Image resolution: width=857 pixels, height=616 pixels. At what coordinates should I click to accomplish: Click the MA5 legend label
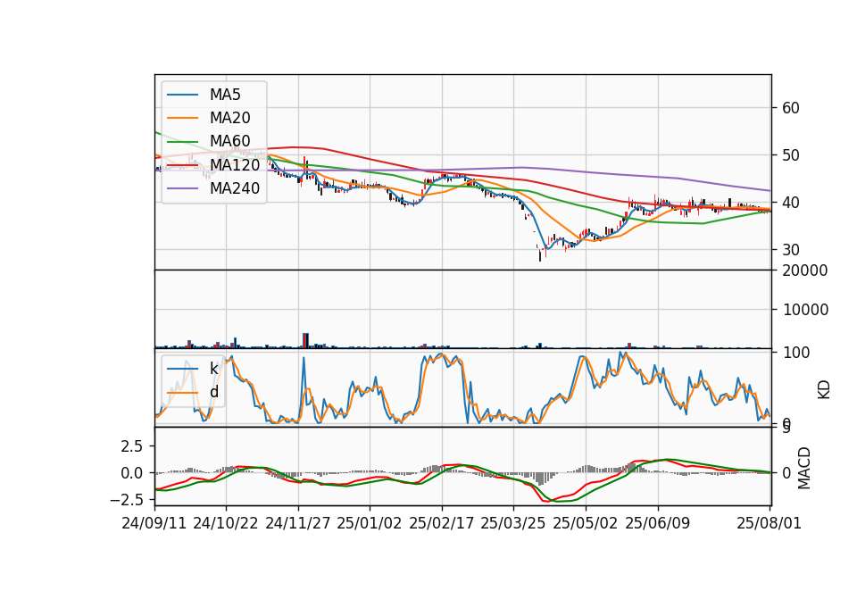[x=225, y=95]
